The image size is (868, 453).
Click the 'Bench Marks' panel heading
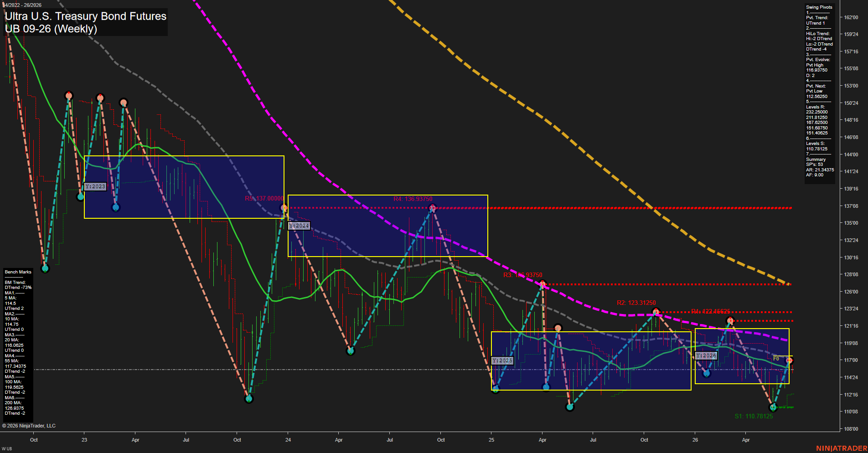click(18, 272)
